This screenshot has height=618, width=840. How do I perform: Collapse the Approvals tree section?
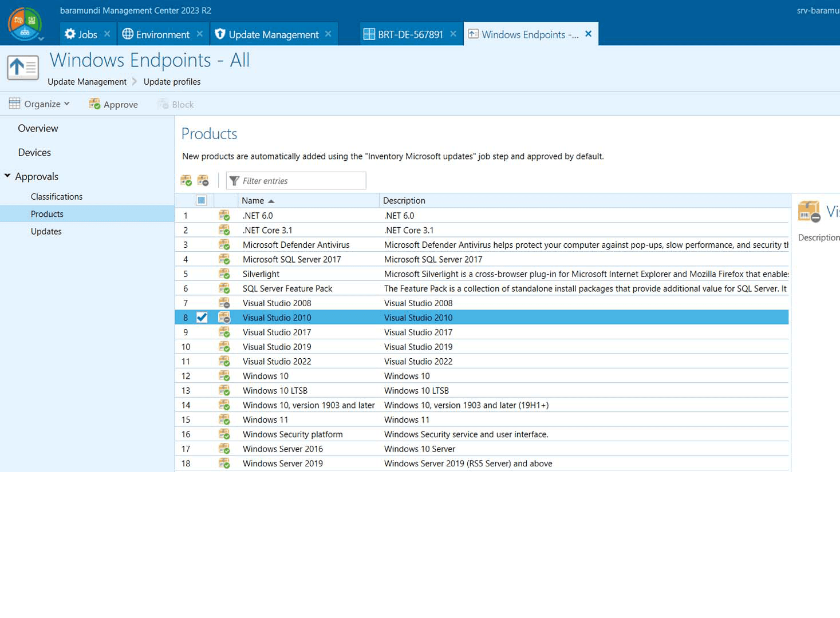tap(7, 176)
